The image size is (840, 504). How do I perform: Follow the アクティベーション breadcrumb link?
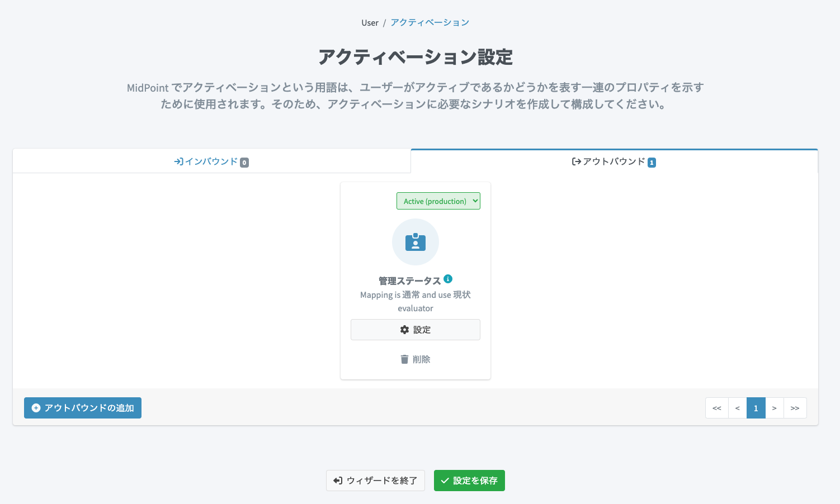click(x=430, y=22)
